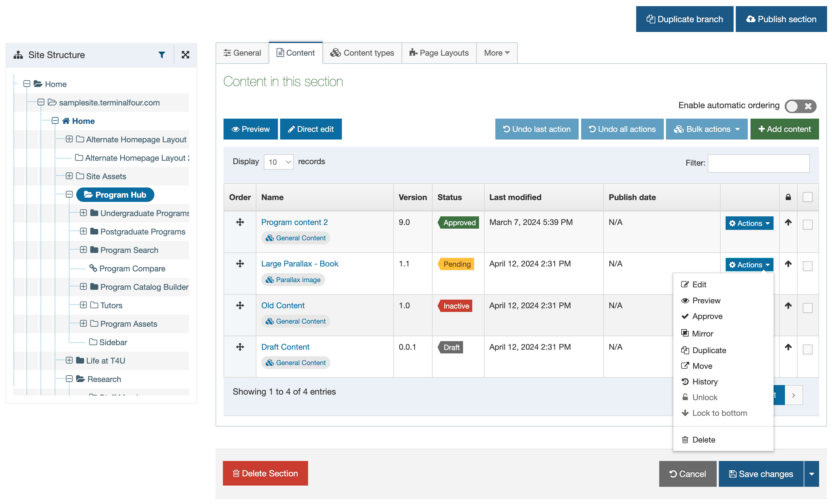Click into the Filter text field
This screenshot has height=504, width=832.
[759, 163]
